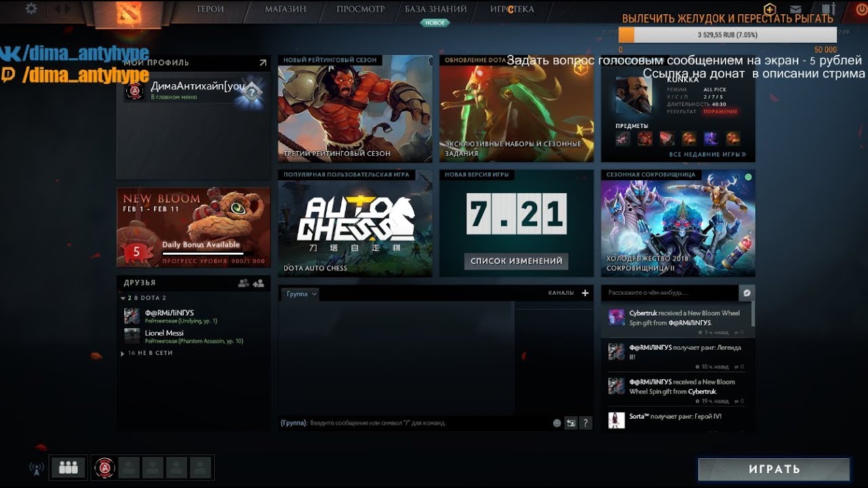
Task: Click the purple item in last match
Action: click(711, 139)
